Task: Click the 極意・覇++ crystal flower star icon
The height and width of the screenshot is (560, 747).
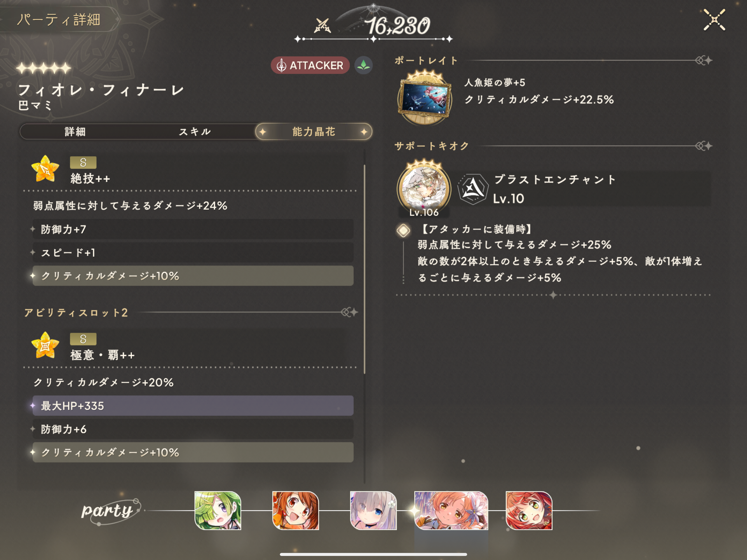Action: pos(45,345)
